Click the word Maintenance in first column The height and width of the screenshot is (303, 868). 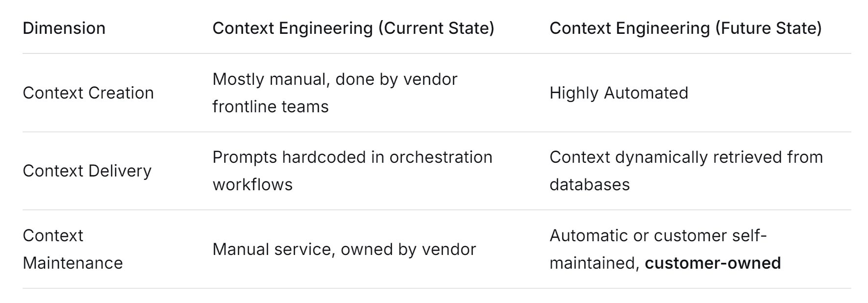(72, 263)
